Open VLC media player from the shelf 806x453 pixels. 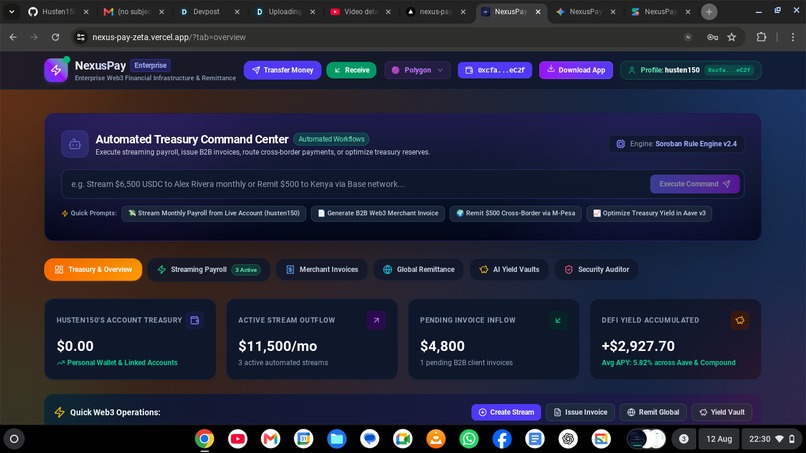436,439
